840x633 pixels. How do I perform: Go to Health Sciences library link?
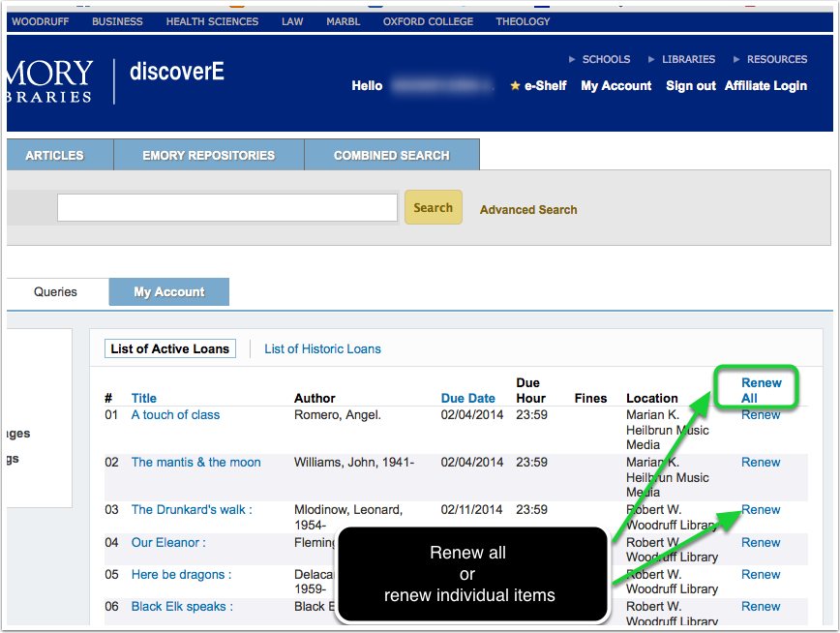coord(212,21)
